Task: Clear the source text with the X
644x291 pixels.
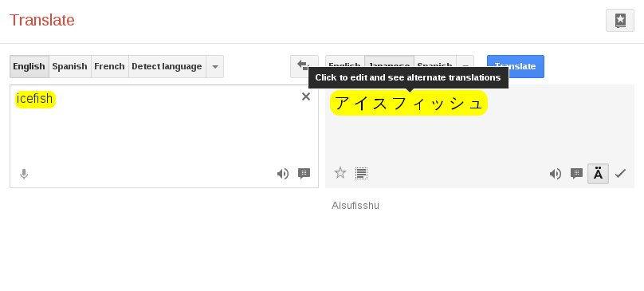Action: coord(306,96)
